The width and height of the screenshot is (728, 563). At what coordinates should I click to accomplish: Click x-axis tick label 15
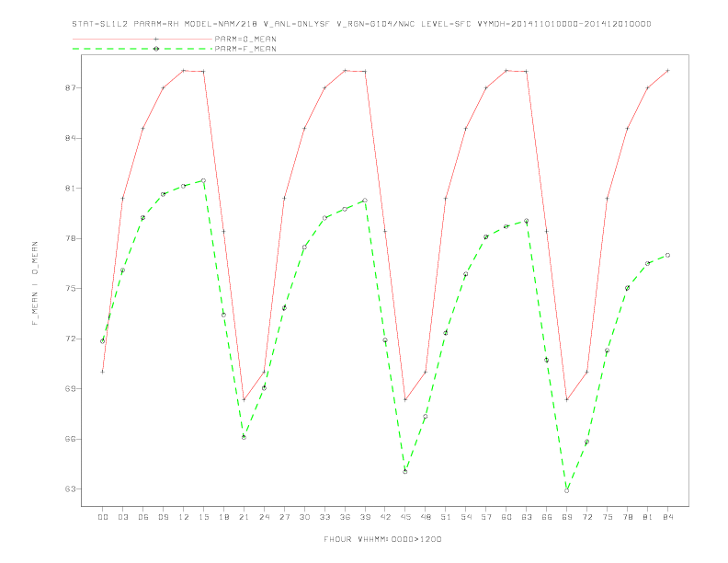[x=203, y=517]
